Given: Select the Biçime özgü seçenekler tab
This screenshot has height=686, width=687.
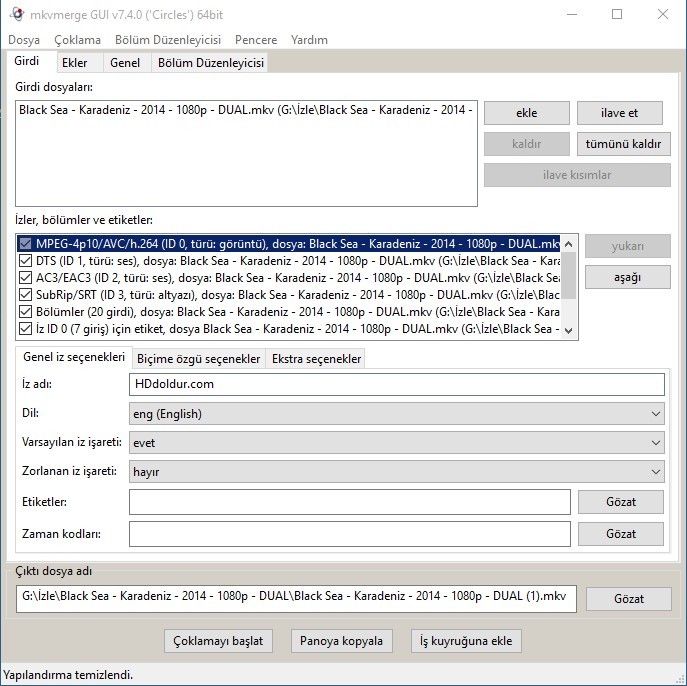Looking at the screenshot, I should [x=198, y=359].
